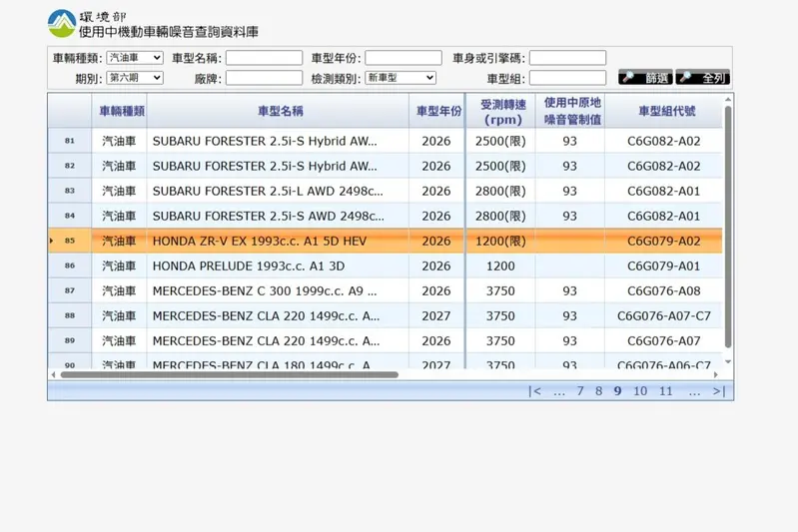Open the 檢測類別 dropdown showing 新車型
This screenshot has width=798, height=532.
point(400,78)
